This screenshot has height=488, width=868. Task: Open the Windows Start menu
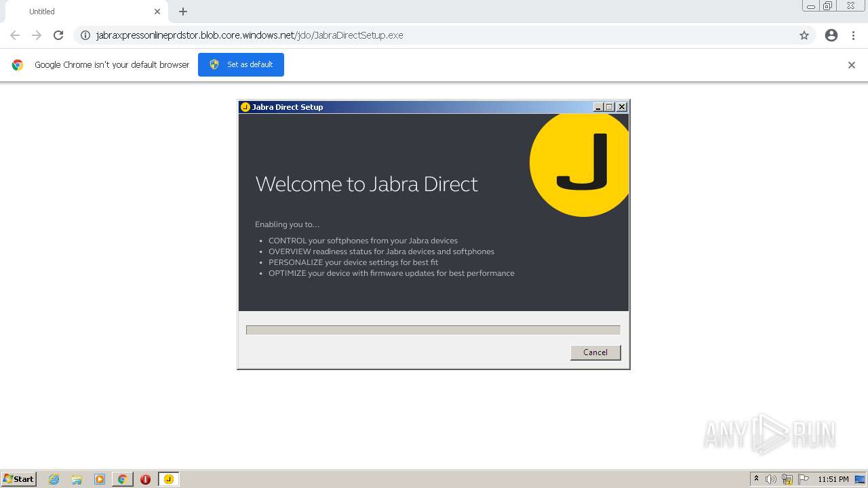(x=18, y=479)
